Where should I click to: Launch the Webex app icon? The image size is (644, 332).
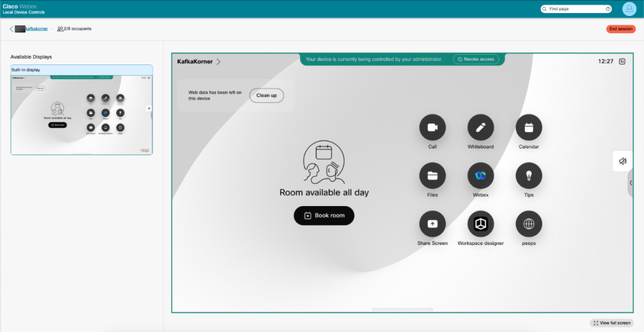pyautogui.click(x=481, y=176)
